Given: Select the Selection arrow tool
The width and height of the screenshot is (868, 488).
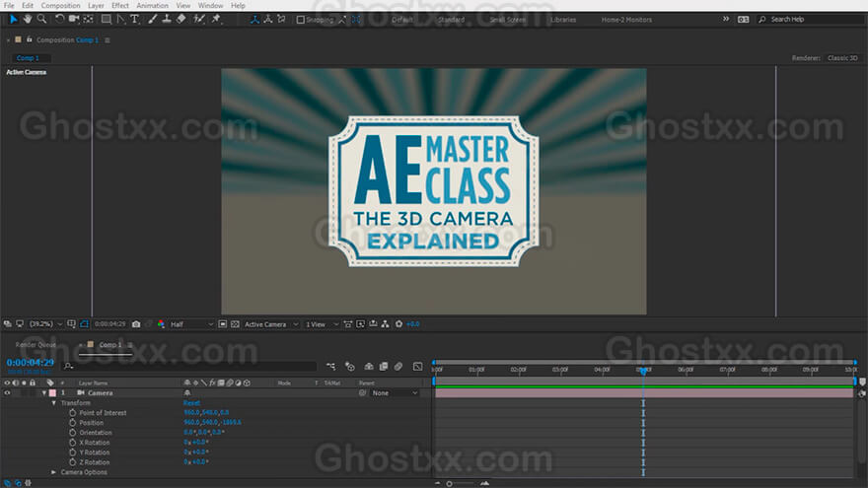Looking at the screenshot, I should [x=13, y=20].
